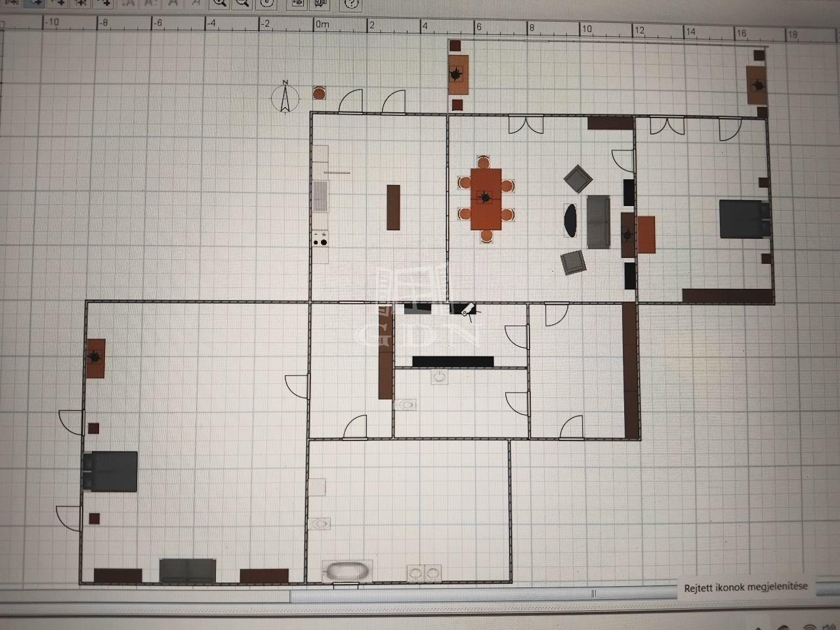Viewport: 840px width, 630px height.
Task: Select the round orange table beside the compass
Action: (318, 93)
